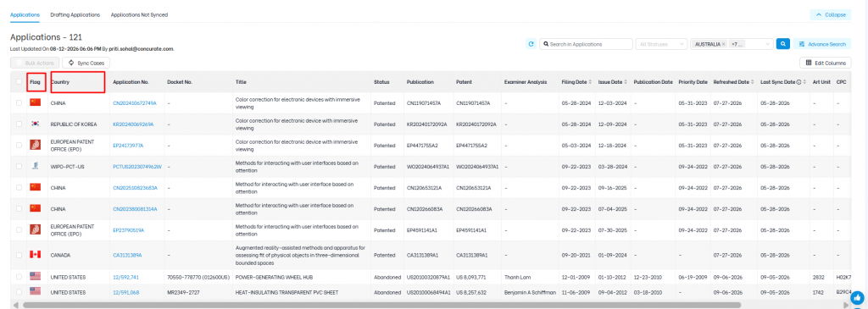Toggle the select-all header checkbox

(x=19, y=82)
